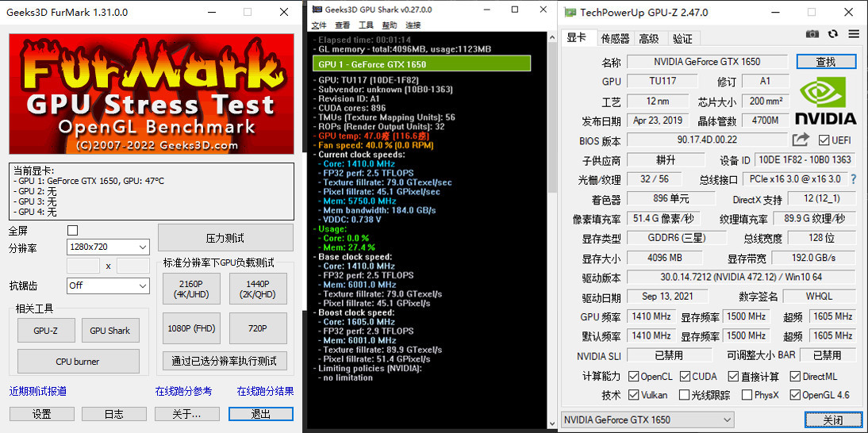Screen dimensions: 868x433
Task: Open the 工具 menu in GPU Shark
Action: pyautogui.click(x=366, y=25)
